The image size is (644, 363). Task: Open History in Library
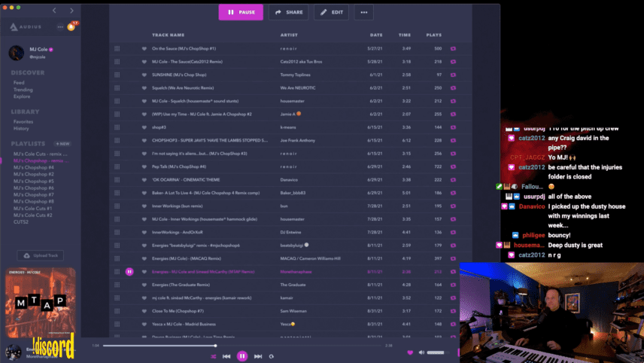click(x=21, y=129)
